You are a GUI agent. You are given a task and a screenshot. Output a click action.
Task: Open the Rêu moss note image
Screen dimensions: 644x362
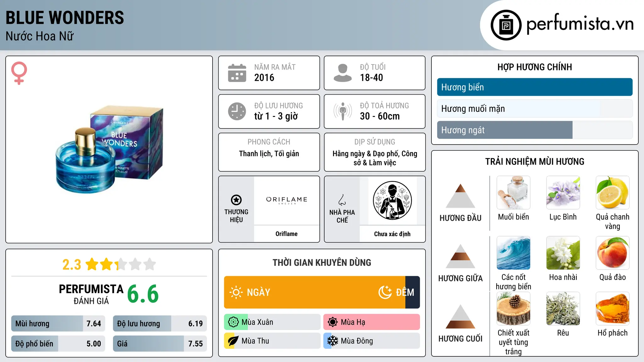[x=563, y=309]
